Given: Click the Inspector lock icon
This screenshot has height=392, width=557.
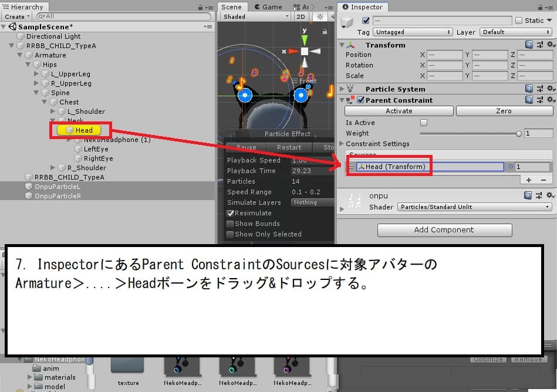Looking at the screenshot, I should [x=540, y=7].
